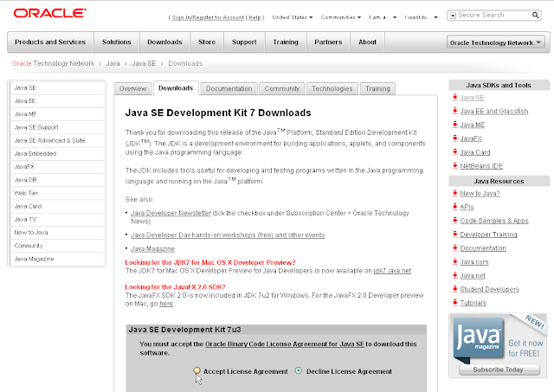Select Decline License Agreement radio button
Viewport: 554px width, 392px height.
pyautogui.click(x=299, y=370)
